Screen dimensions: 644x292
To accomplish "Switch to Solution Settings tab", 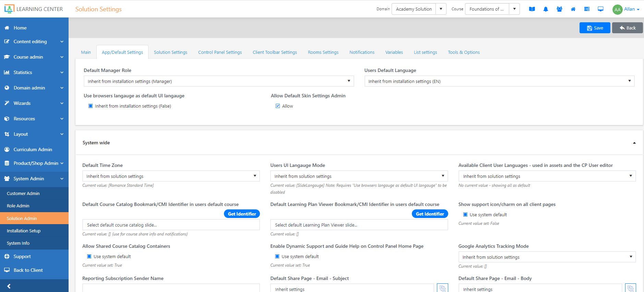I will (170, 52).
